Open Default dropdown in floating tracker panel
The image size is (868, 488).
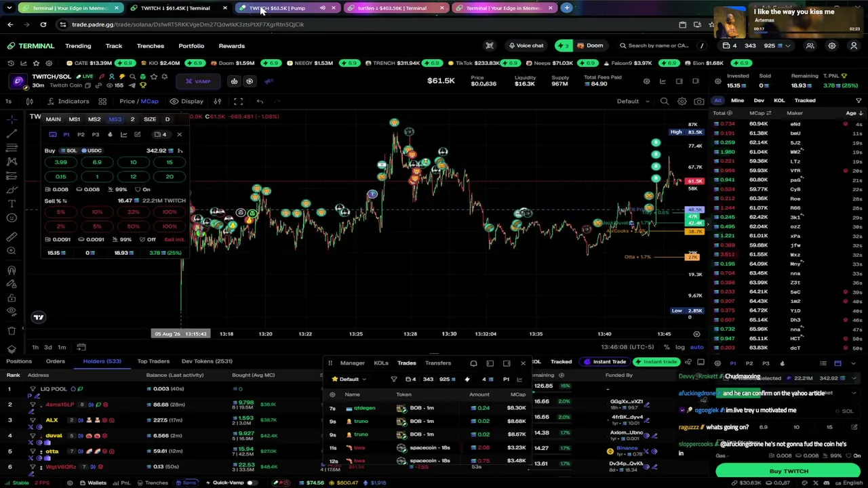click(349, 380)
